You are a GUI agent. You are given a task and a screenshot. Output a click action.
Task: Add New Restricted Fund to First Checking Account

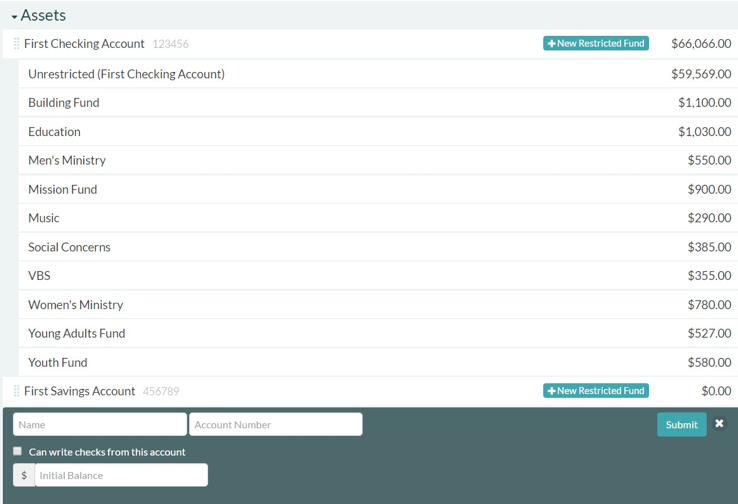[x=596, y=44]
